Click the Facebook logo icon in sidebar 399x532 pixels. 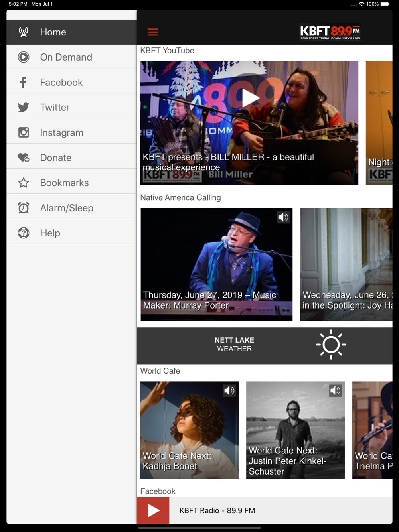pyautogui.click(x=24, y=82)
